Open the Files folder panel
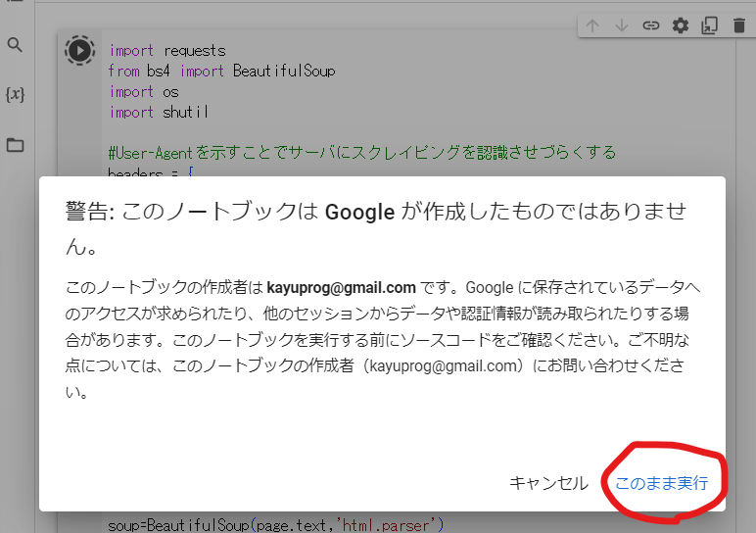Screen dimensions: 756x533 (15, 145)
